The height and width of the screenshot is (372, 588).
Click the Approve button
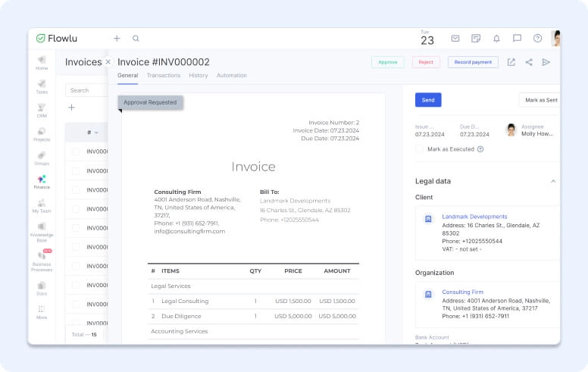click(388, 62)
